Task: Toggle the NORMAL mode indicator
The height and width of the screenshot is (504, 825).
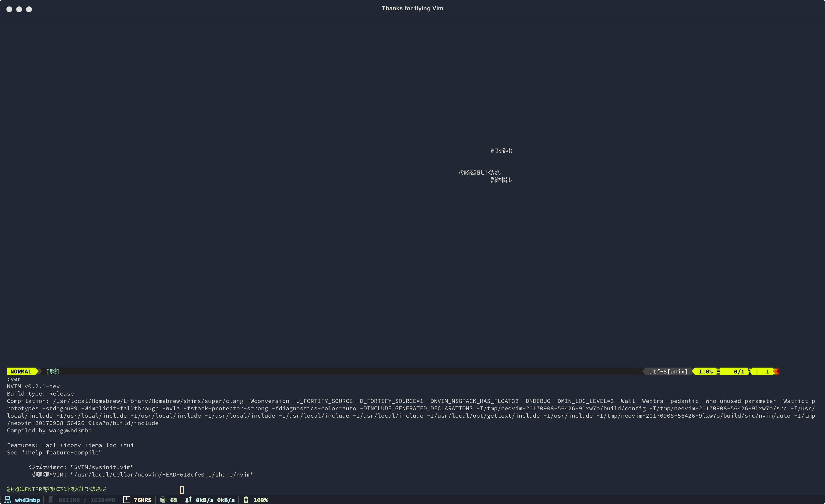Action: point(21,371)
